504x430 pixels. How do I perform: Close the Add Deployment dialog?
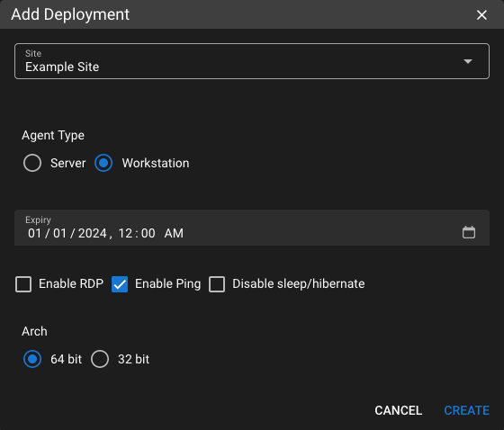[481, 14]
